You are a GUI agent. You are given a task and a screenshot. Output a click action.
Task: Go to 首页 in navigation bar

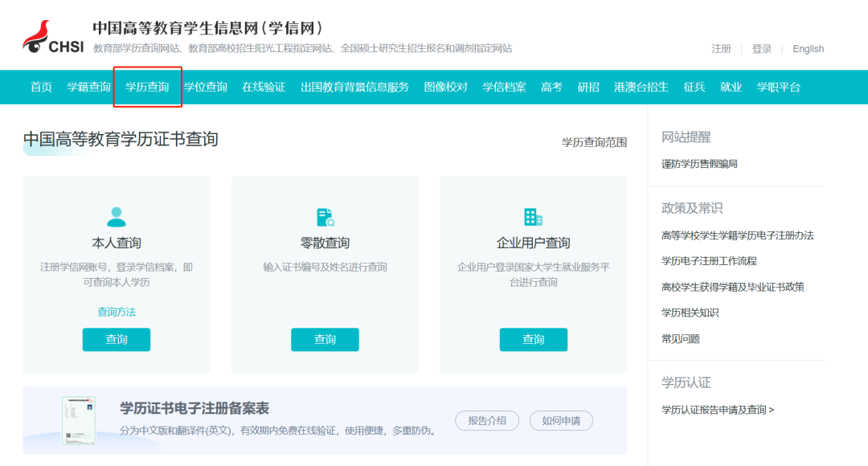click(x=41, y=87)
